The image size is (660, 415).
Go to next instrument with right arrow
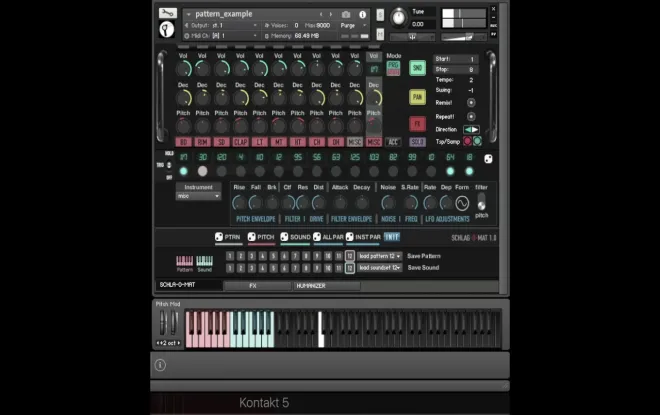(331, 14)
